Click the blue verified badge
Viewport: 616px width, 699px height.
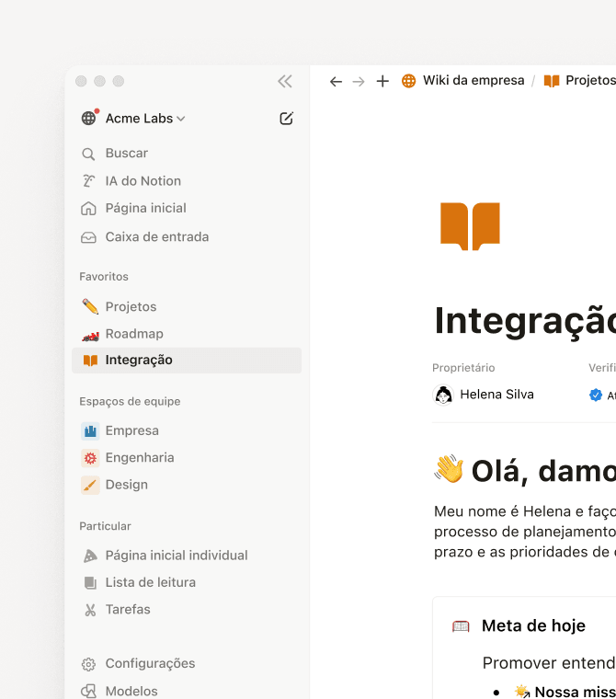(x=596, y=395)
